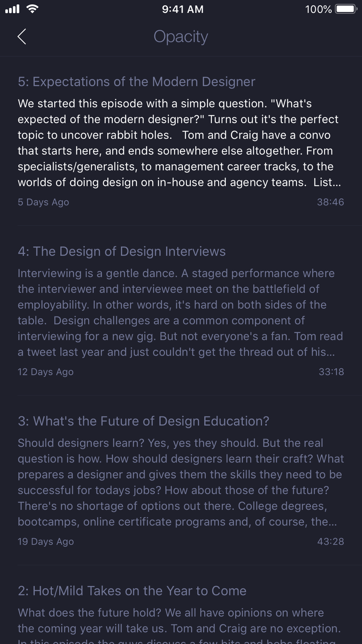Select the episode 5 description text
This screenshot has height=644, width=362.
pyautogui.click(x=180, y=143)
